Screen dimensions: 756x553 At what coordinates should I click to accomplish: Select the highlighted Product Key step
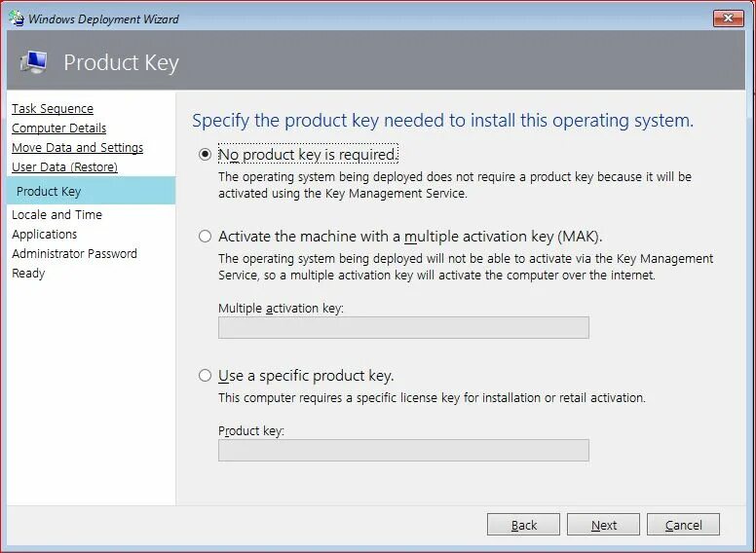click(x=49, y=191)
